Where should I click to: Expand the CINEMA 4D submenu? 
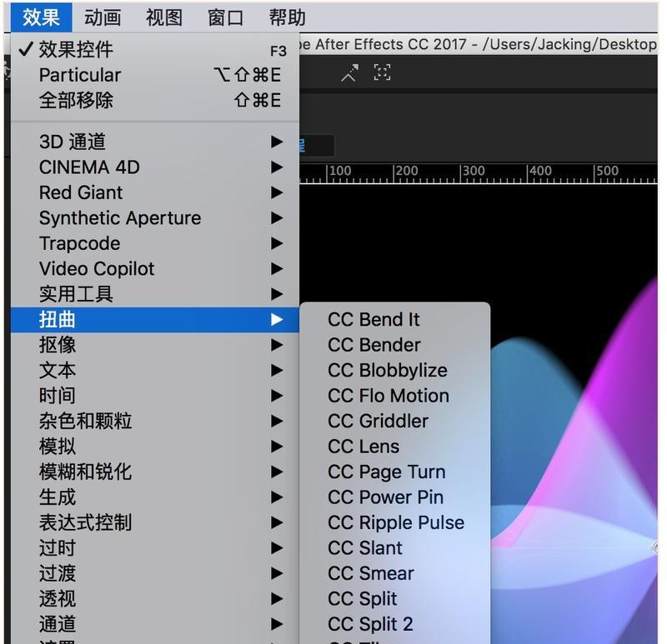155,167
